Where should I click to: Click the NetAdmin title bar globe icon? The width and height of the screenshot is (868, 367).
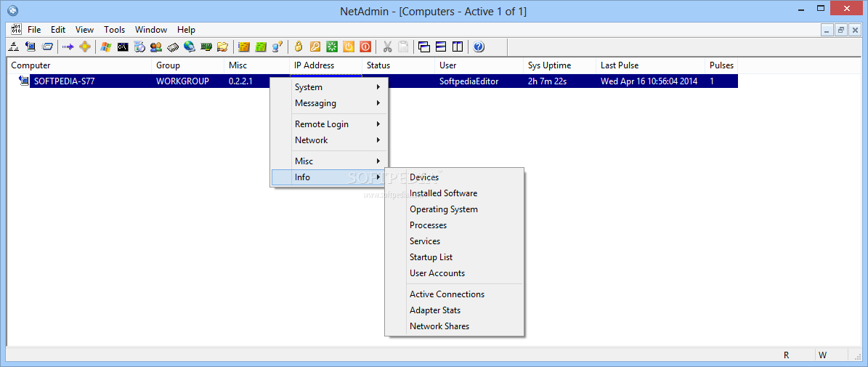[13, 10]
